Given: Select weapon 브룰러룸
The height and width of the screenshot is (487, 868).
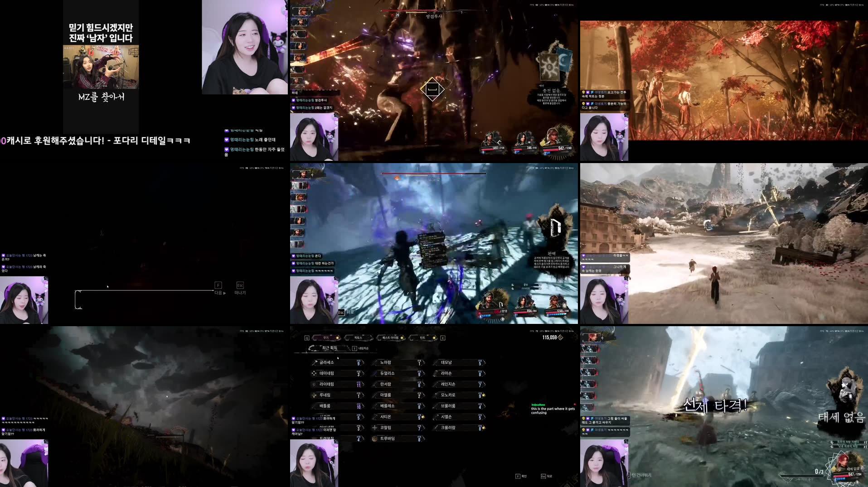Looking at the screenshot, I should (x=459, y=406).
